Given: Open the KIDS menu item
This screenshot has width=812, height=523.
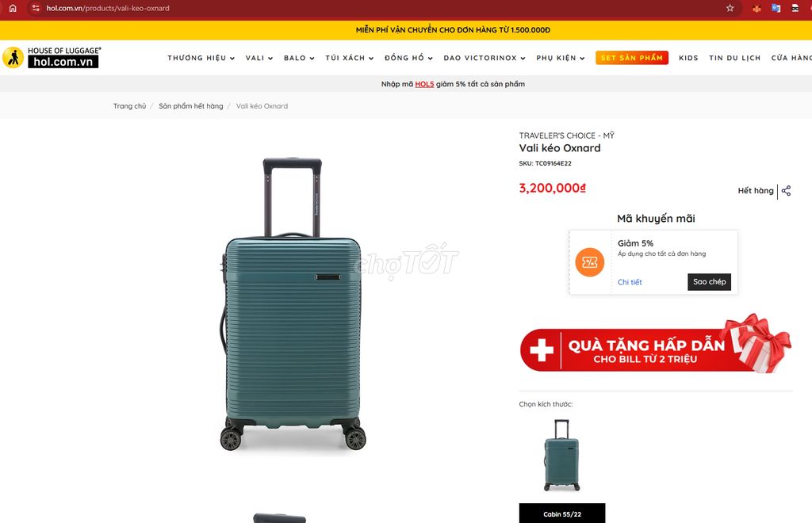Looking at the screenshot, I should pyautogui.click(x=688, y=58).
